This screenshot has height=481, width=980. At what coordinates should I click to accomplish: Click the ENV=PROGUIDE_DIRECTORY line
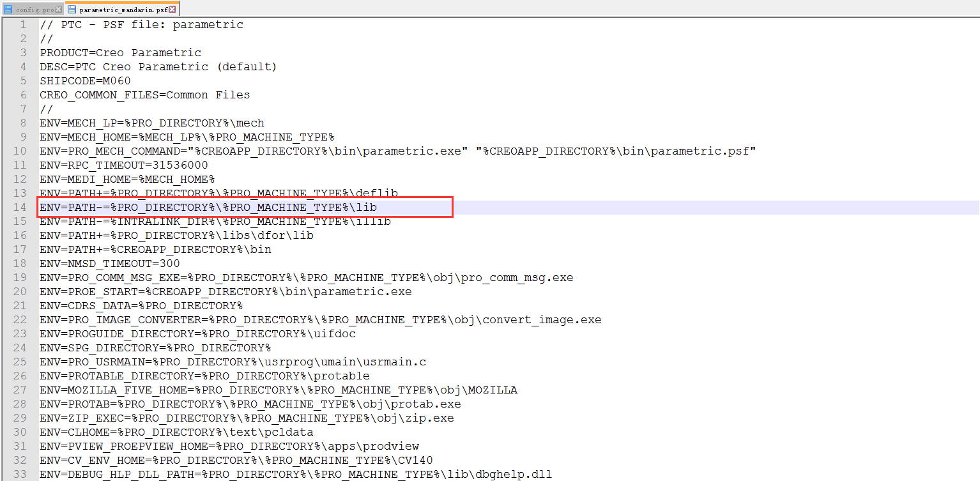click(x=198, y=334)
